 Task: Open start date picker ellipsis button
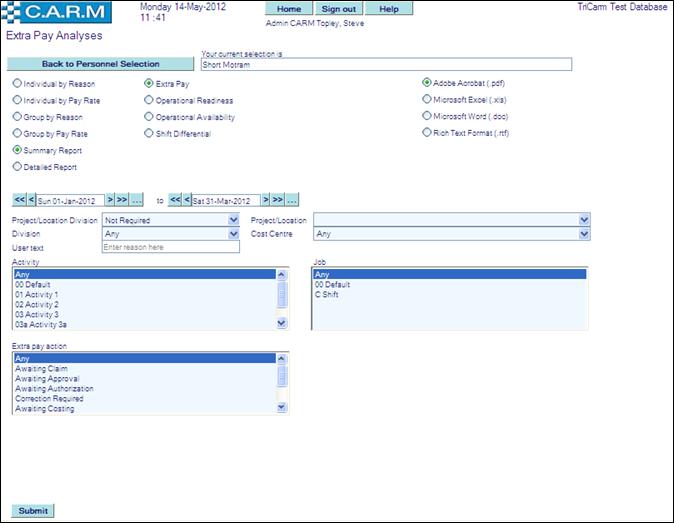point(137,200)
